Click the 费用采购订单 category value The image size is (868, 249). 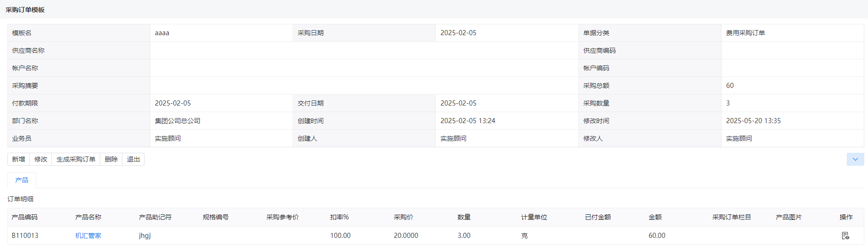746,33
